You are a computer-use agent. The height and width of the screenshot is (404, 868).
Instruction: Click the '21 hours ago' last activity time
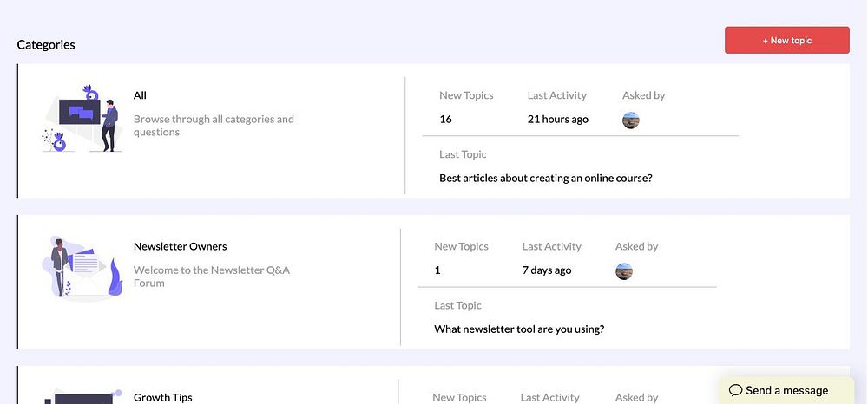(557, 120)
